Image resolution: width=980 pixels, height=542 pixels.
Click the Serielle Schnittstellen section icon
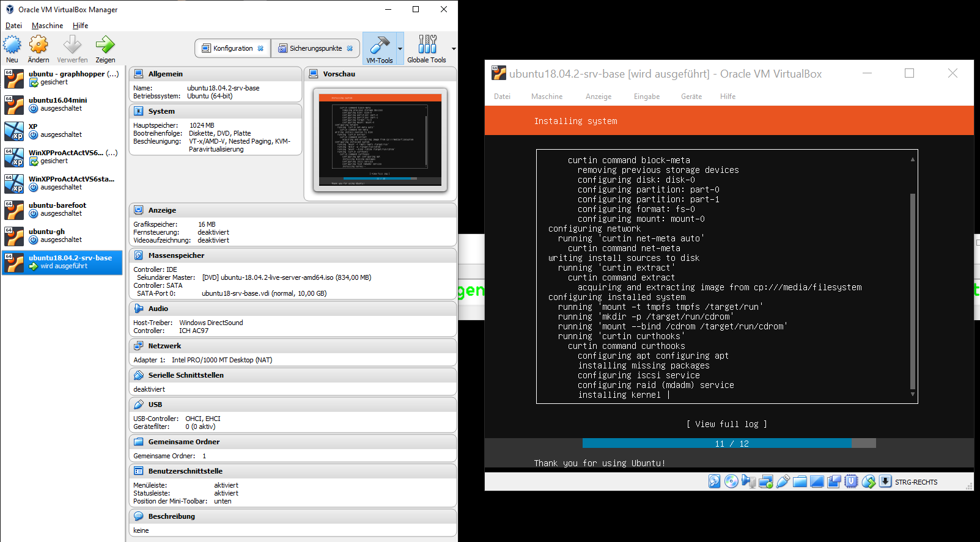139,375
